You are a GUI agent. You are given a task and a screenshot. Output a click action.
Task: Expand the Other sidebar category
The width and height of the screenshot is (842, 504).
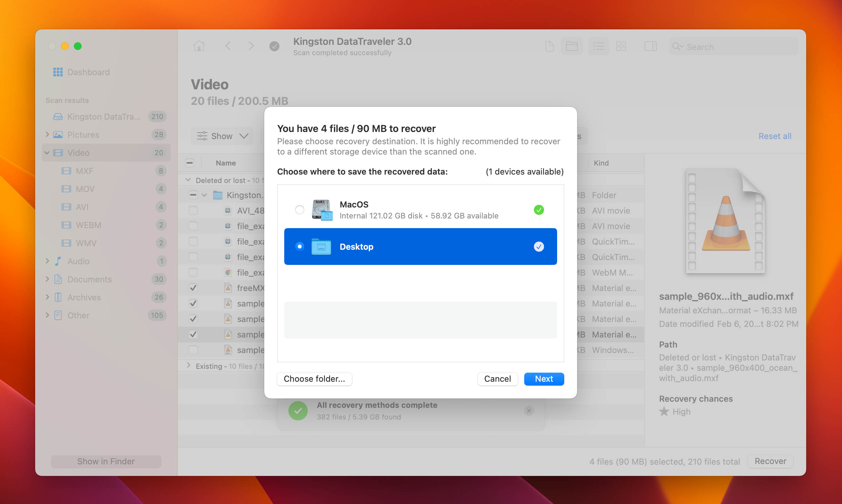coord(47,315)
